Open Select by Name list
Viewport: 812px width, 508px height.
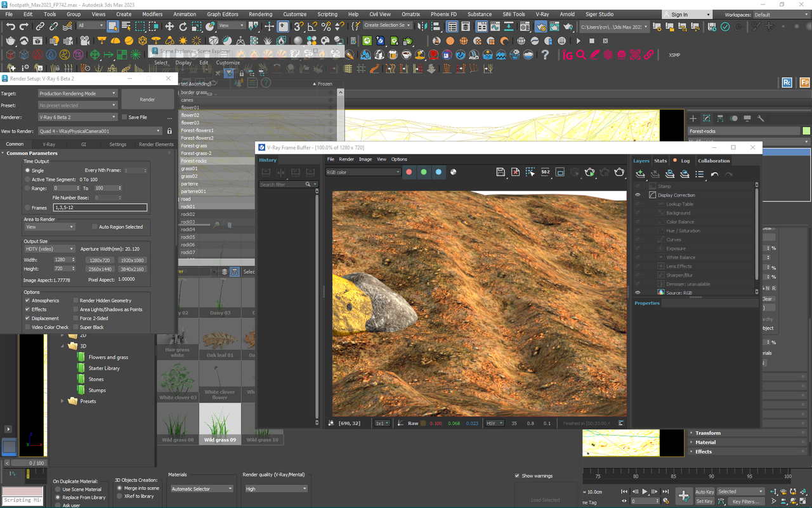(x=126, y=27)
